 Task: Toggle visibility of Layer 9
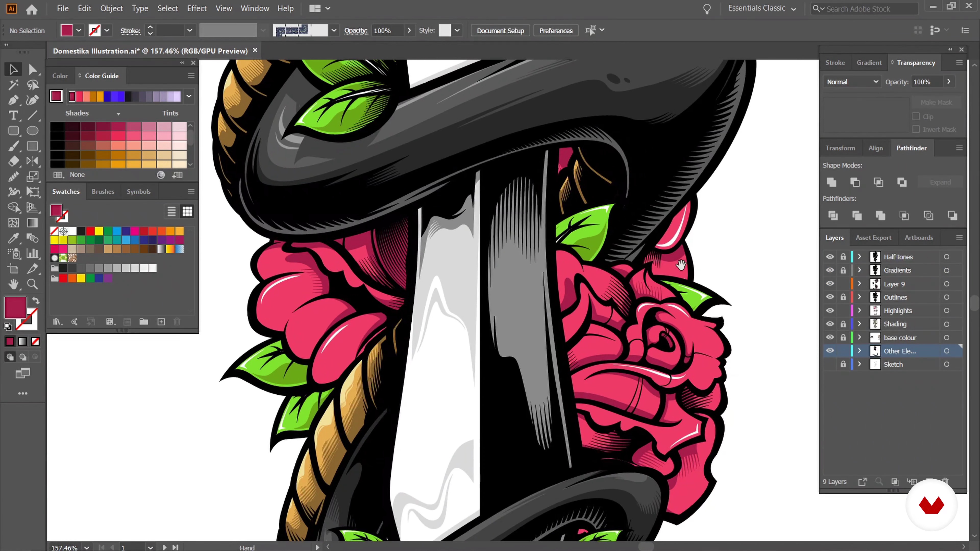tap(830, 284)
